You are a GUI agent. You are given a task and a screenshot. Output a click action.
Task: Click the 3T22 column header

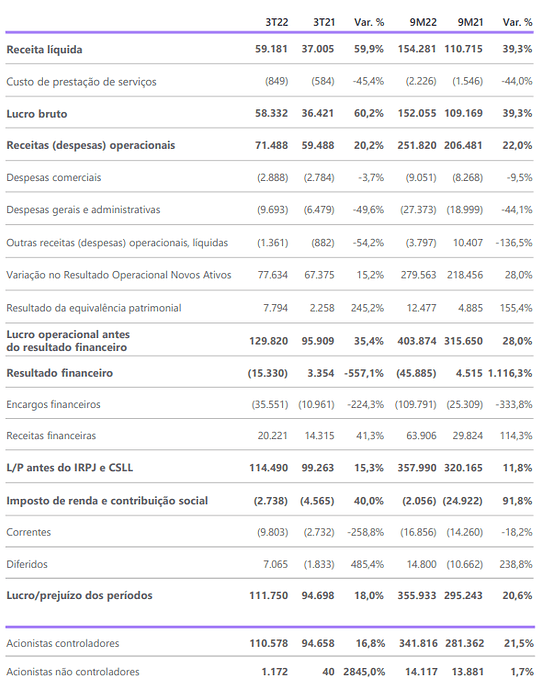[276, 22]
